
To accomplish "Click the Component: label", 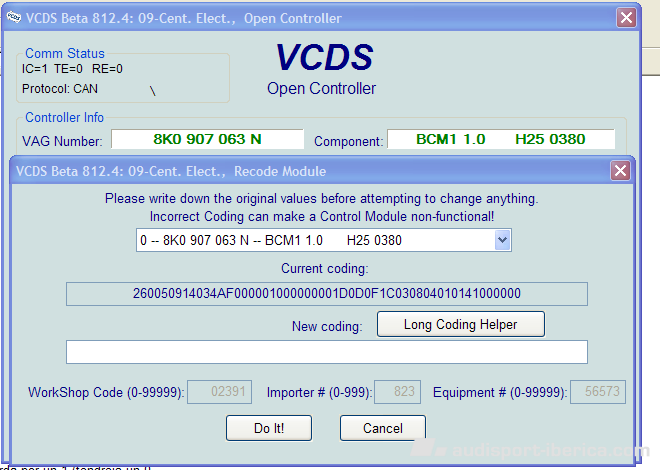I will click(349, 141).
